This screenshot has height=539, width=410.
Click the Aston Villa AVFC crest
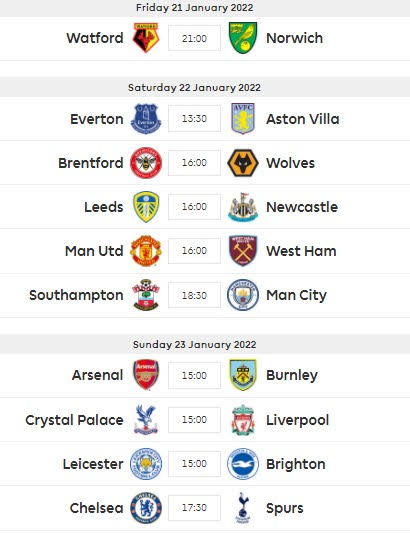coord(243,119)
